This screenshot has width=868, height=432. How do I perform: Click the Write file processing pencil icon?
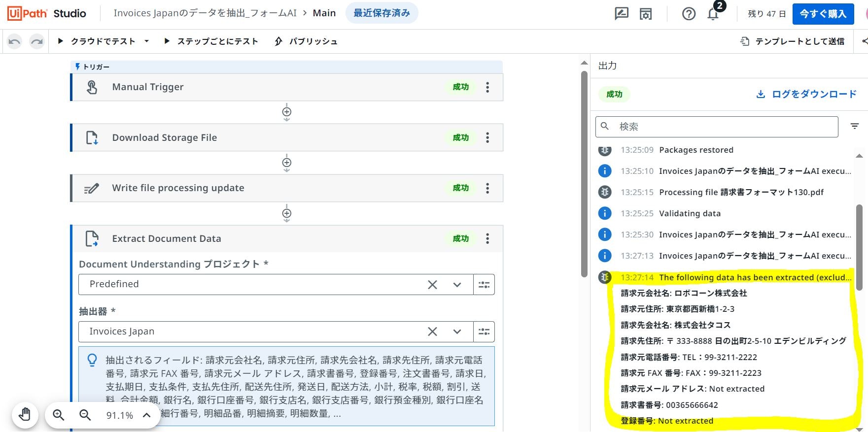pos(92,188)
